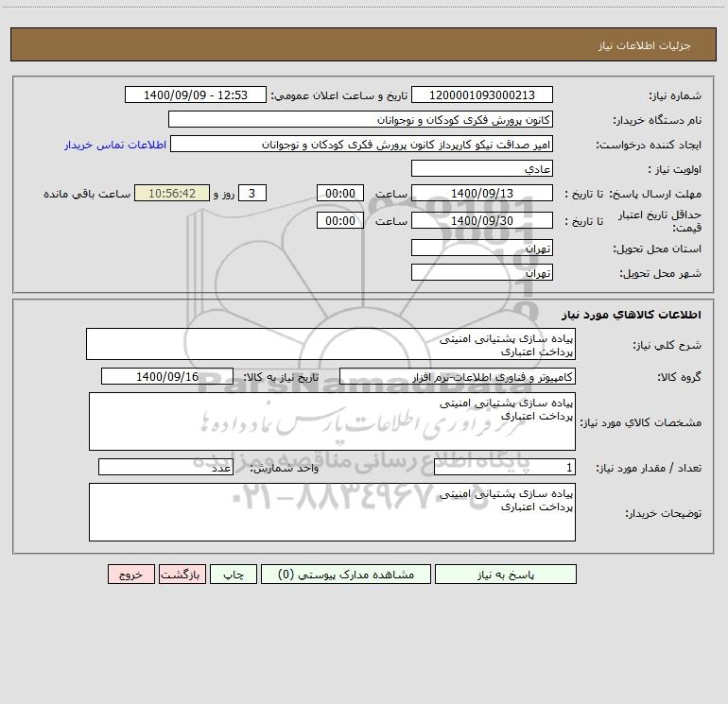Screen dimensions: 728x704
Task: Click the label شهر محل تحویل
Action: [x=660, y=273]
